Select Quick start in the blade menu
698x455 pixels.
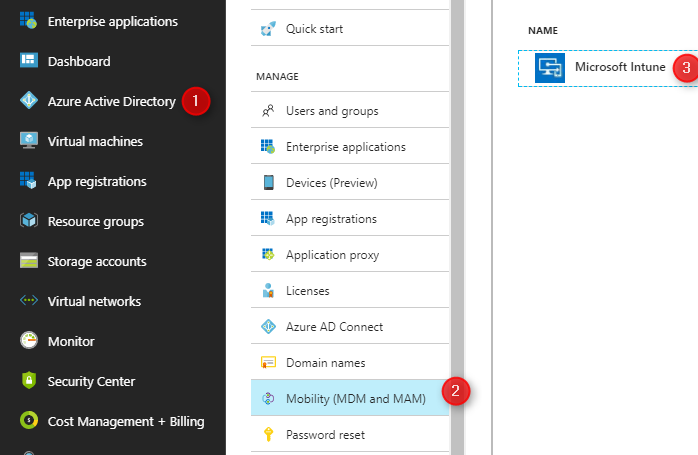(x=350, y=29)
